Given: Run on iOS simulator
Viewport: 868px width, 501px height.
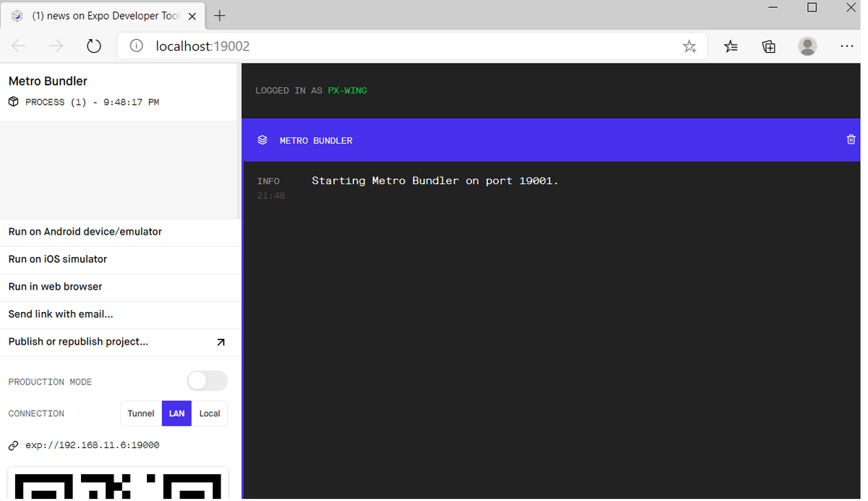Looking at the screenshot, I should pos(120,259).
